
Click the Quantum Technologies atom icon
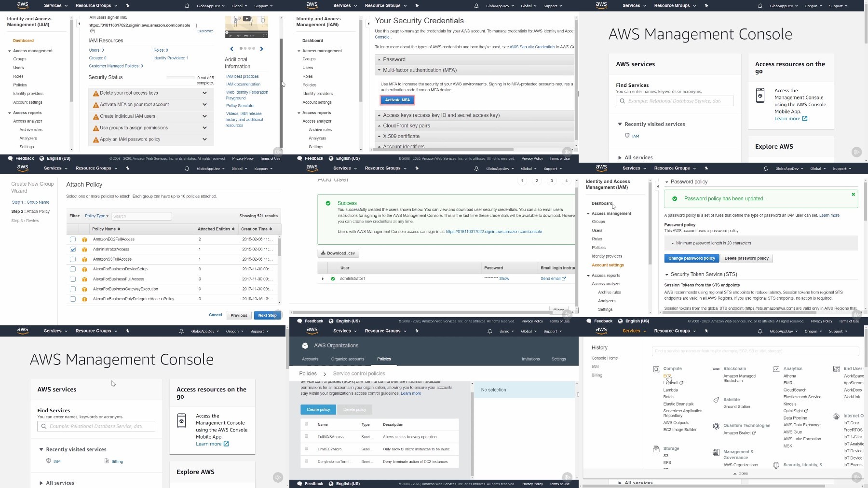coord(716,426)
